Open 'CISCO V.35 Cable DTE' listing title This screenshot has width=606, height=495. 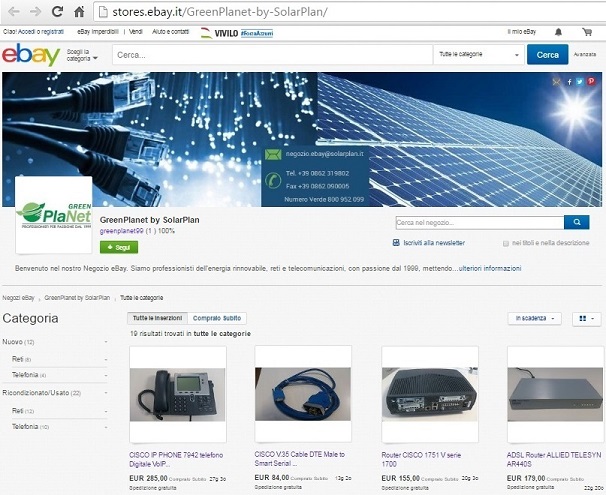click(x=300, y=459)
